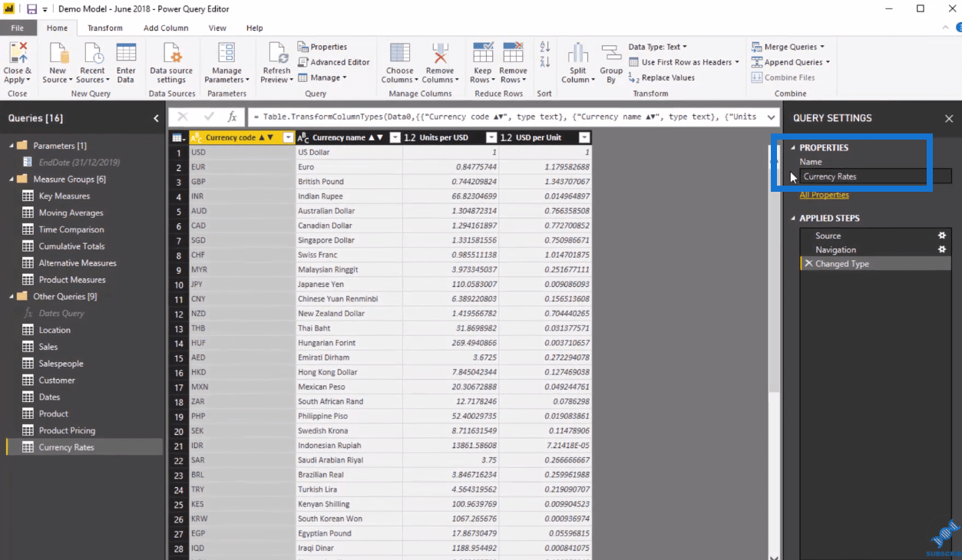Switch to the Add Column tab
Viewport: 962px width, 560px height.
pos(166,28)
